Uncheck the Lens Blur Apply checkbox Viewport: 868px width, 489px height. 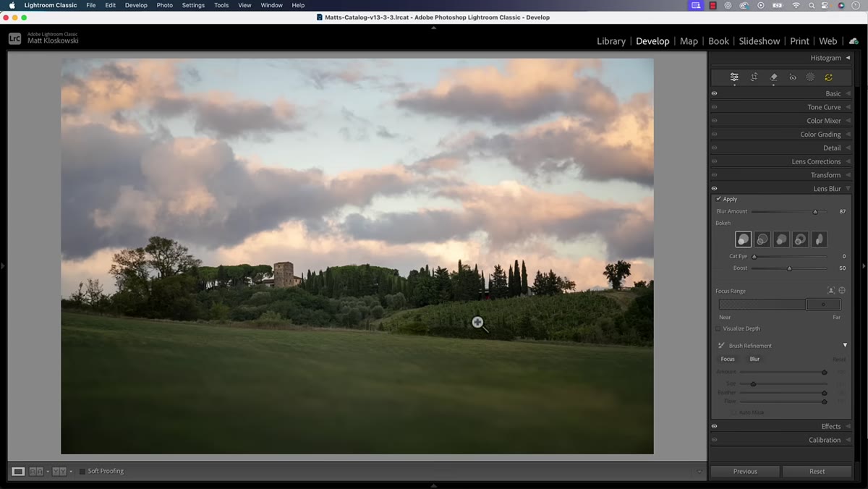coord(718,199)
